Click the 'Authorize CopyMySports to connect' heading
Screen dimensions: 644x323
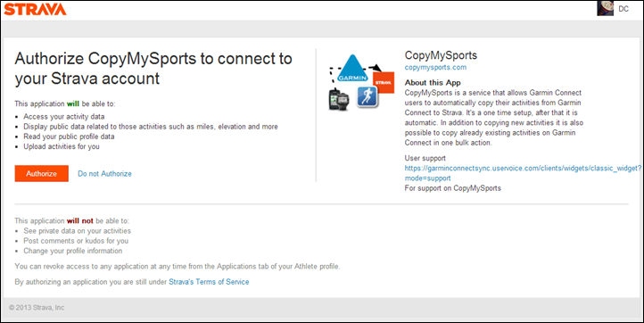[x=153, y=68]
